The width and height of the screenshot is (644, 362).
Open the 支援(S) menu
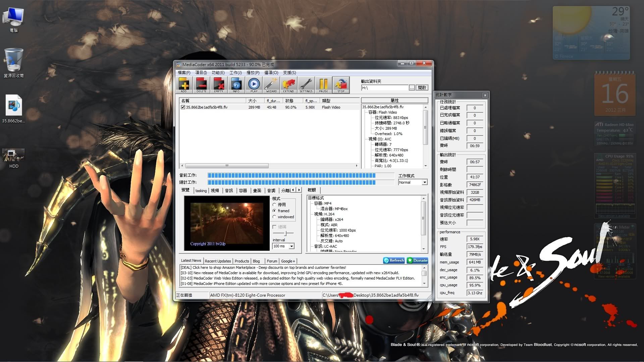[x=289, y=73]
